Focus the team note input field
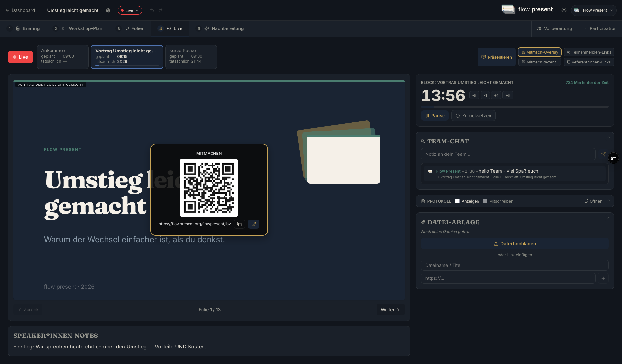 coord(508,154)
